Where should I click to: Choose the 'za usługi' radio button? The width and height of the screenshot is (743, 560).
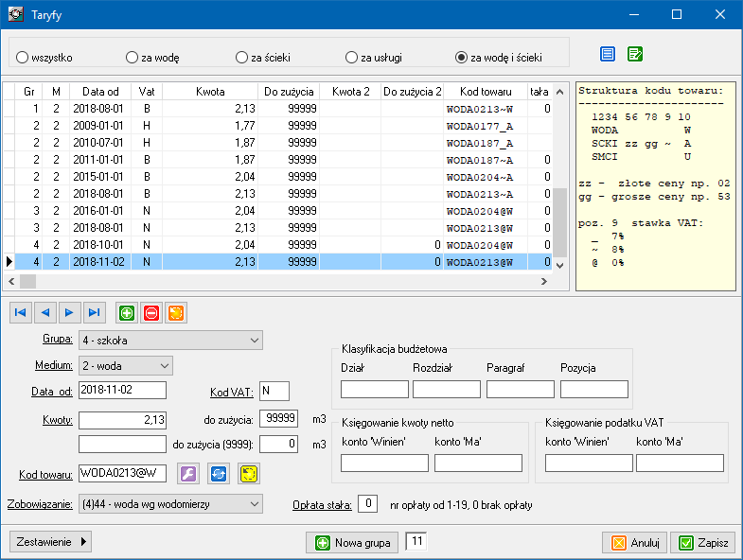pos(351,58)
